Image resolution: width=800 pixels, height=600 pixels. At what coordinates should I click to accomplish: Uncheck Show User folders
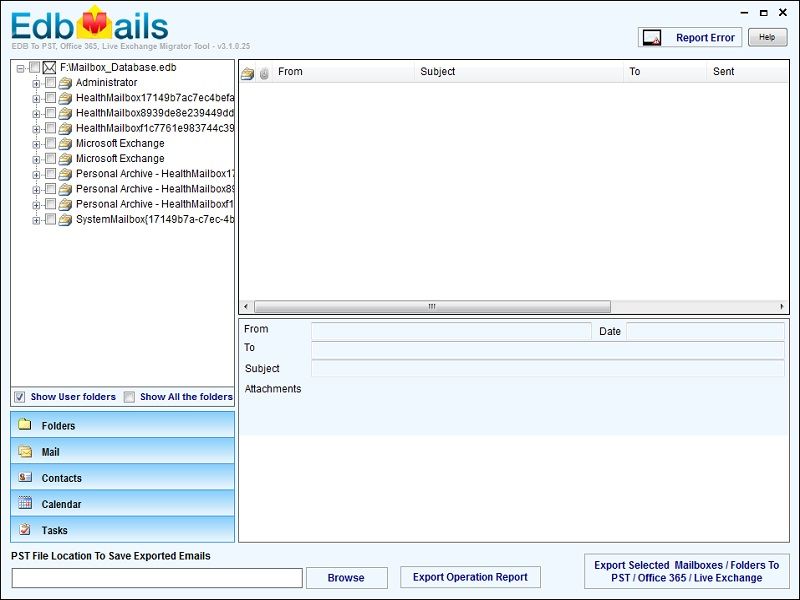[x=20, y=397]
